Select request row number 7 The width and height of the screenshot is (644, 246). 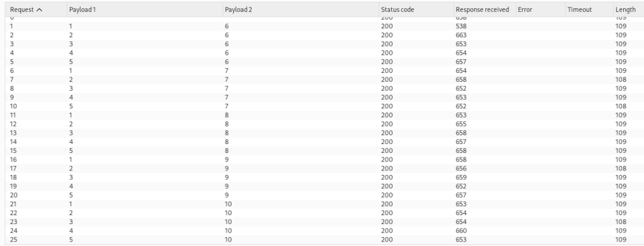pos(325,80)
